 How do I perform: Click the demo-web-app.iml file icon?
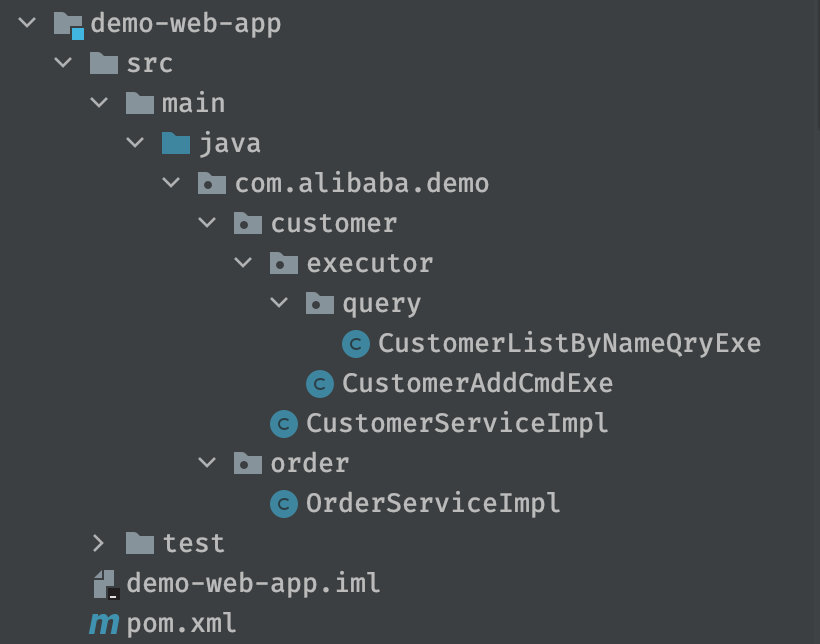107,584
